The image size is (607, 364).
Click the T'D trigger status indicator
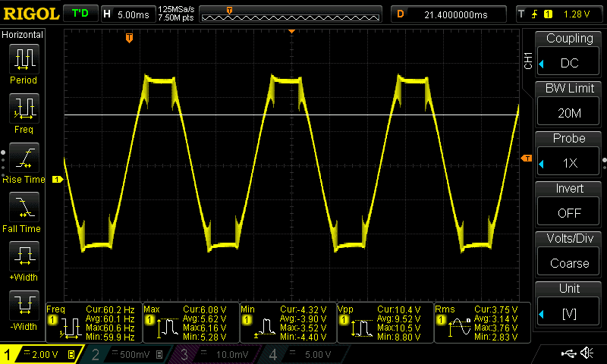pos(80,14)
